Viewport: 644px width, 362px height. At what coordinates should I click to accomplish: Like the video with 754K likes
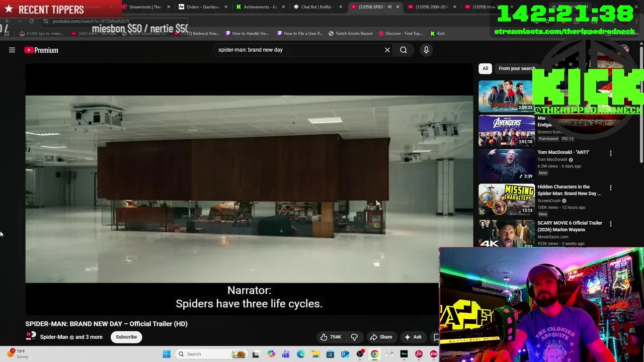click(331, 337)
